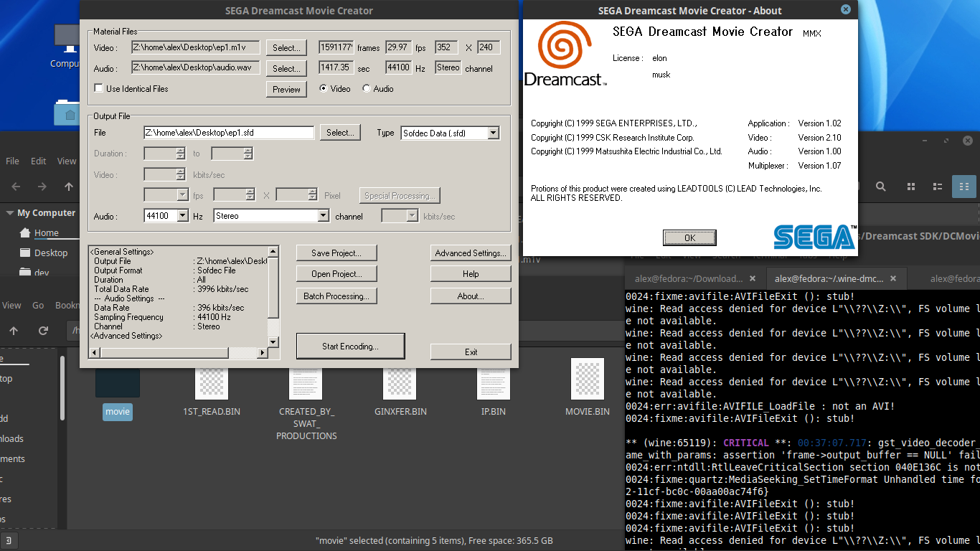This screenshot has height=551, width=980.
Task: Open Go menu in lower file manager
Action: click(38, 305)
